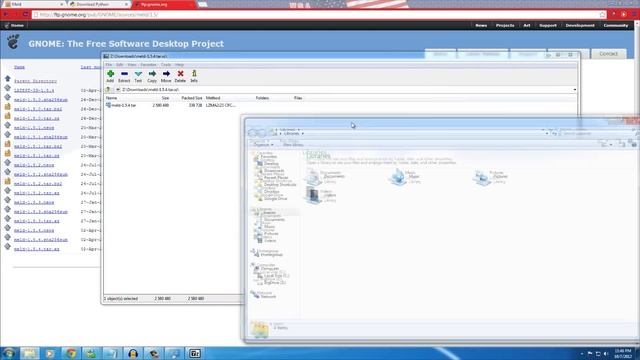The height and width of the screenshot is (360, 640).
Task: Open the Documents library in Explorer window
Action: pyautogui.click(x=326, y=178)
